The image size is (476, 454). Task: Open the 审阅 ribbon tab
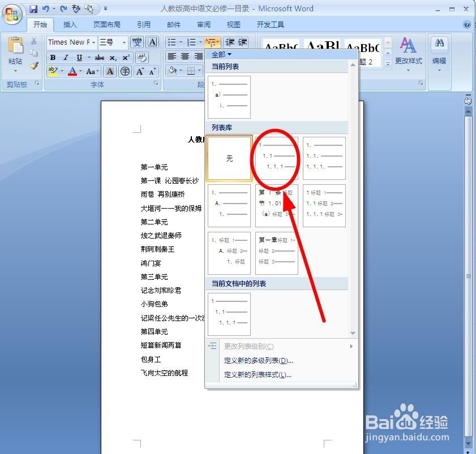203,24
